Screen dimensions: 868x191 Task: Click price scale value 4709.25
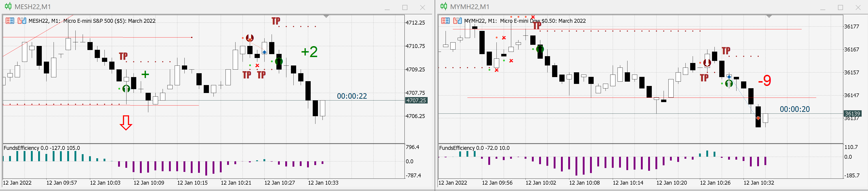pos(415,70)
